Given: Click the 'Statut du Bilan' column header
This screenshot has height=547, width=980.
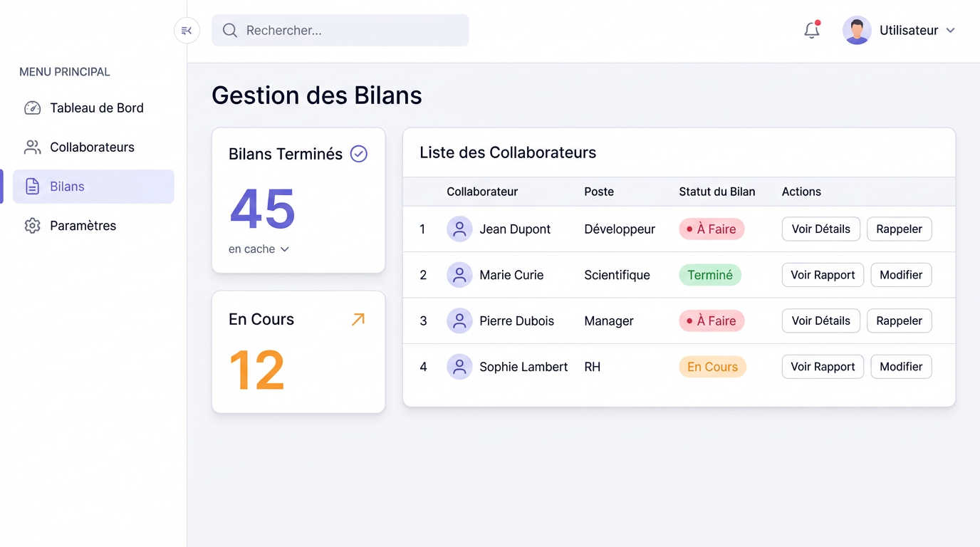Looking at the screenshot, I should [x=717, y=192].
